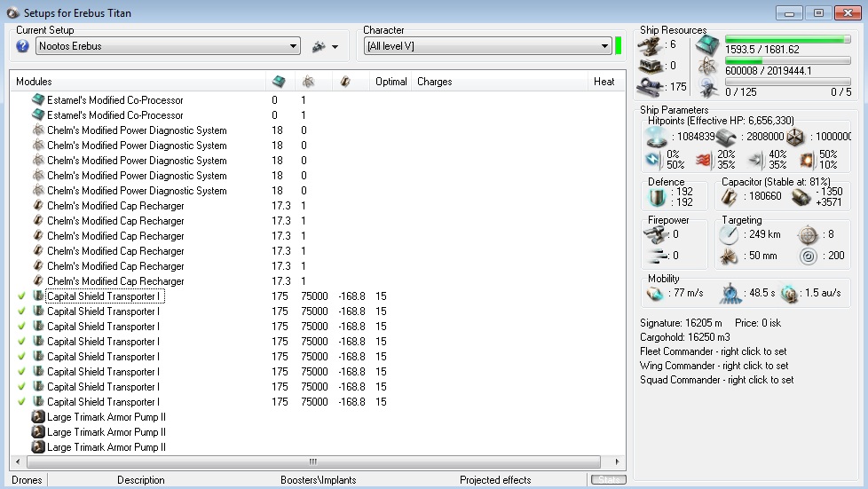This screenshot has width=868, height=489.
Task: Click the max velocity icon in Mobility
Action: coord(656,294)
